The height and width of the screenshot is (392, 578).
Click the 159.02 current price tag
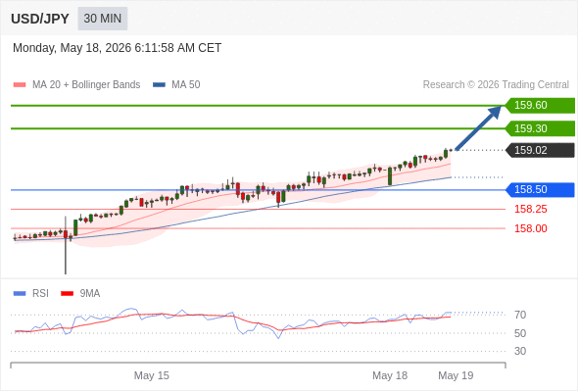tap(540, 151)
